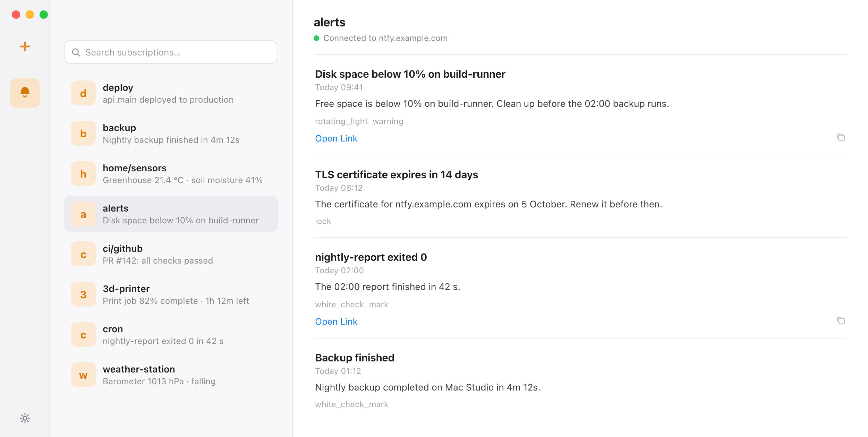Click the green connection status dot
This screenshot has height=437, width=868.
point(316,38)
